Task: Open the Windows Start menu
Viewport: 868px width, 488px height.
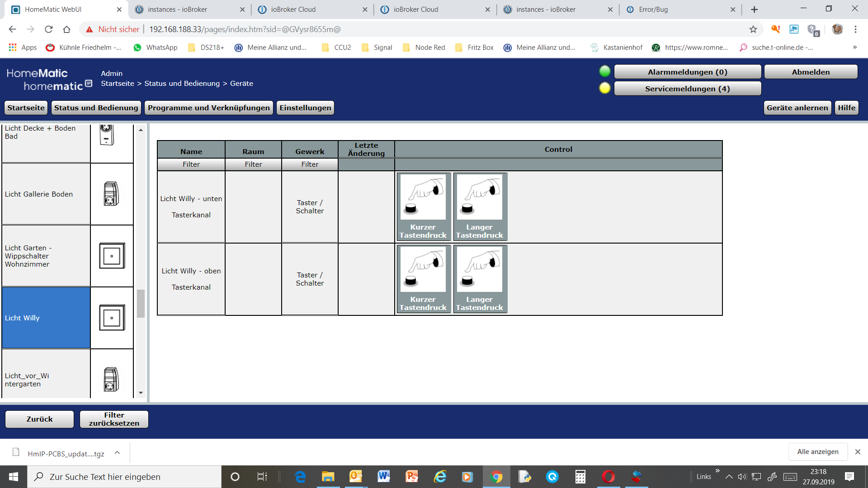Action: 14,477
